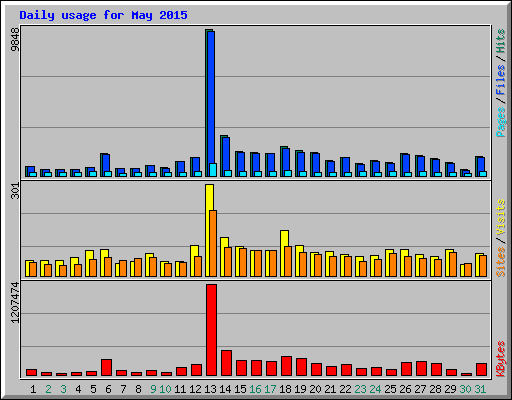
Task: Click the green day label 31
Action: coord(480,389)
